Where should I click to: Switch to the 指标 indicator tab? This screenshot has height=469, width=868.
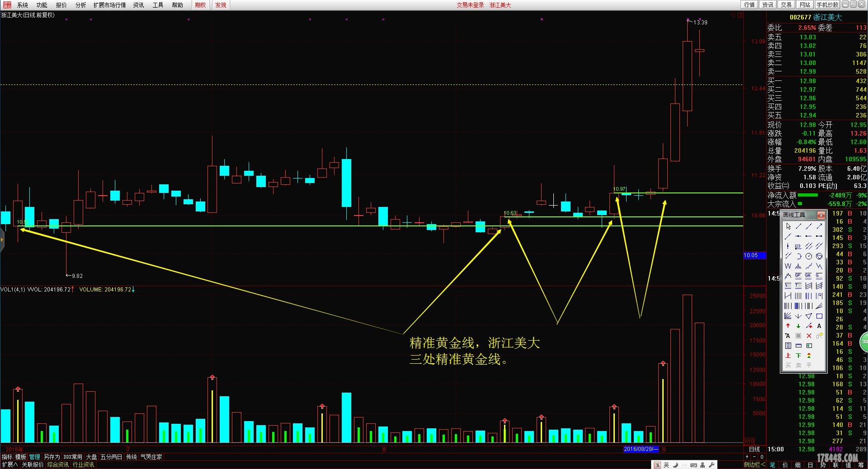pos(7,457)
